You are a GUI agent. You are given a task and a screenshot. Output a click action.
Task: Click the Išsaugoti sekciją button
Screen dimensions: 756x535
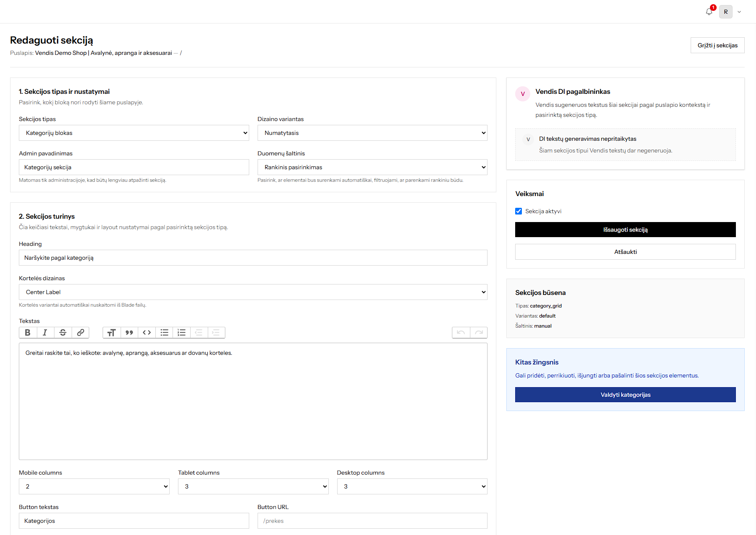625,230
